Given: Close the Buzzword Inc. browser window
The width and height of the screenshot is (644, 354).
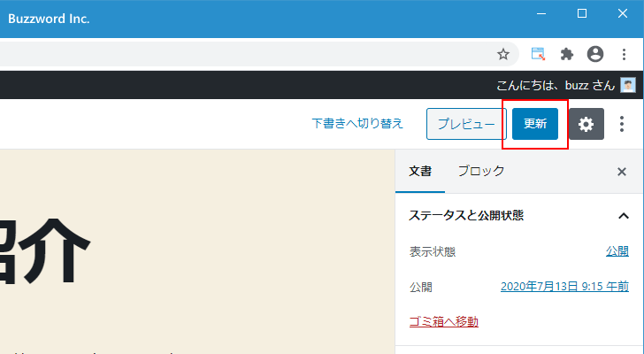Looking at the screenshot, I should point(623,13).
